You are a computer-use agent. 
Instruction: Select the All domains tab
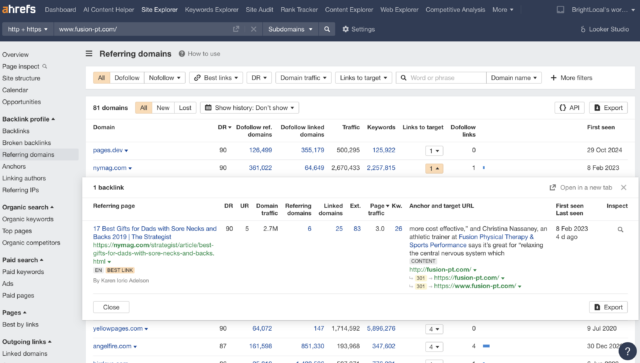point(143,108)
